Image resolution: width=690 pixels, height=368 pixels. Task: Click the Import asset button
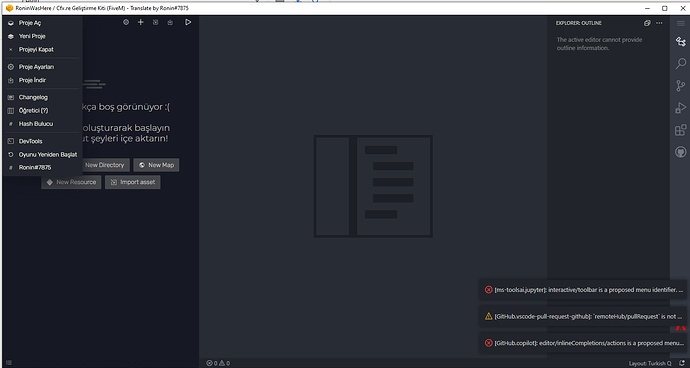[x=132, y=182]
